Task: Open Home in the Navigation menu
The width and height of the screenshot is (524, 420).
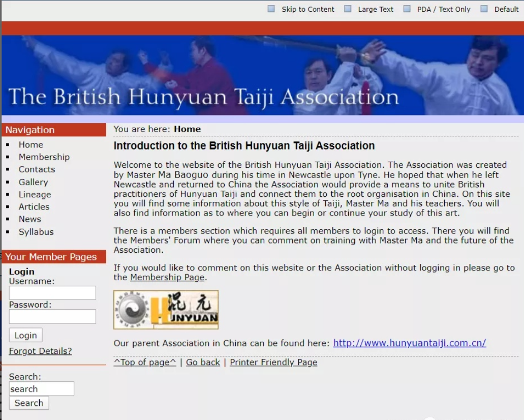Action: [x=30, y=144]
